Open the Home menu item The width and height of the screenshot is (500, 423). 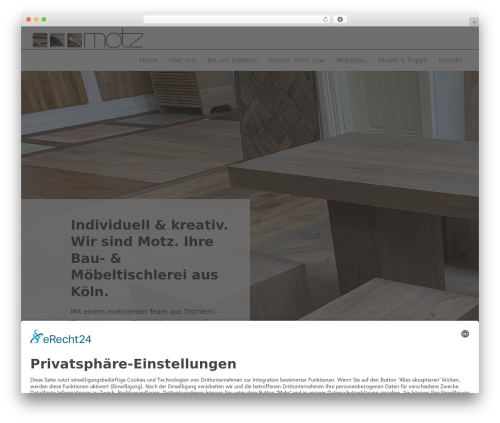[148, 60]
